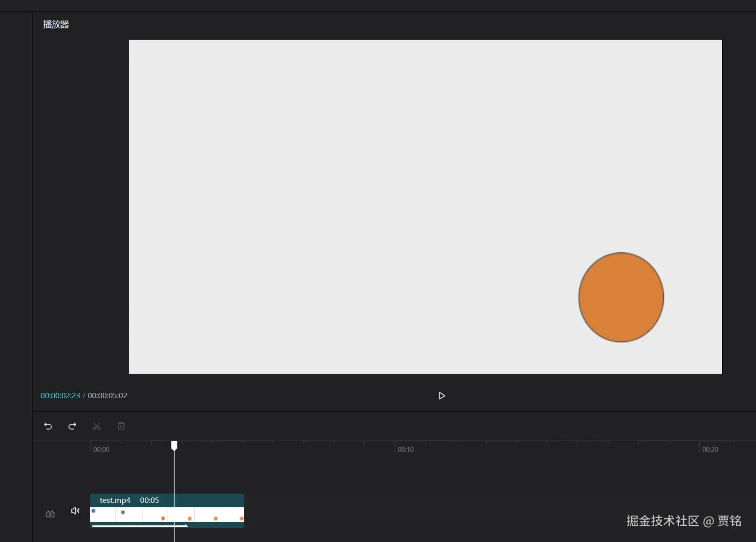Click the first thumbnail frame of test.mp4
The width and height of the screenshot is (756, 542).
tap(103, 515)
